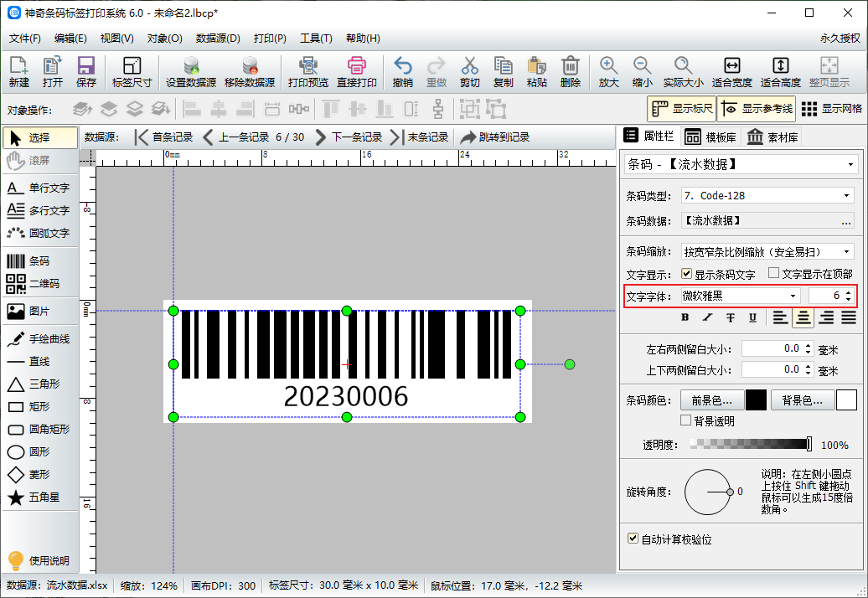Click the 条码数据 ellipsis button
This screenshot has height=598, width=868.
click(x=846, y=221)
